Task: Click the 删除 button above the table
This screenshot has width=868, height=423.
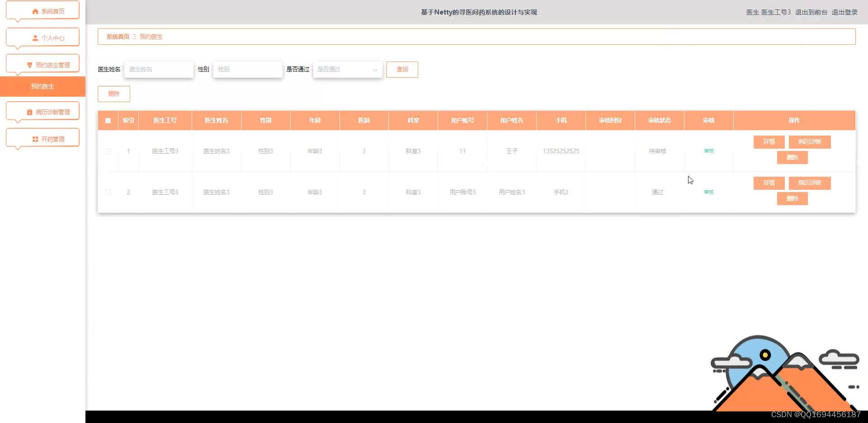Action: pos(114,94)
